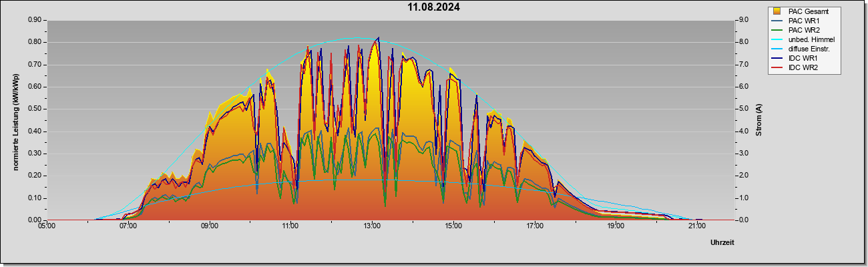Select the PAC WR2 green legend line

[777, 30]
